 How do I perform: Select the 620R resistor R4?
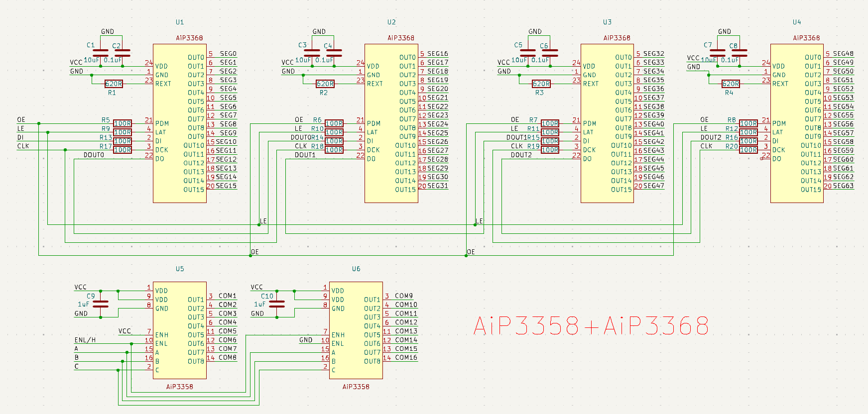[731, 84]
